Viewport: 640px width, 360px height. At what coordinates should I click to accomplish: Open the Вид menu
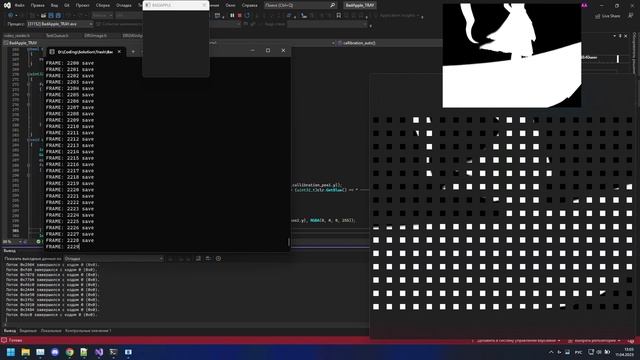pos(54,5)
